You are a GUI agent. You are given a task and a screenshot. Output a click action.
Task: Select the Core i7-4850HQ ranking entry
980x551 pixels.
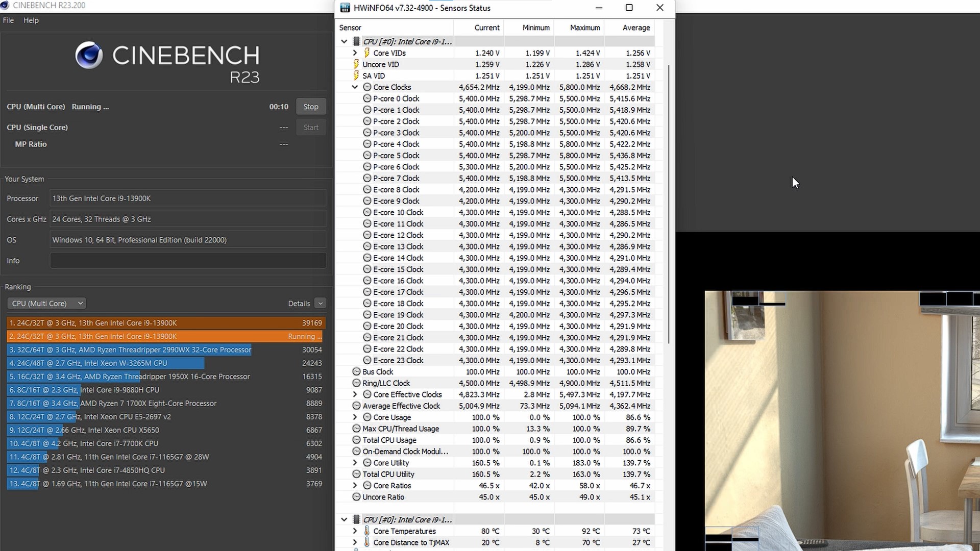pos(166,470)
